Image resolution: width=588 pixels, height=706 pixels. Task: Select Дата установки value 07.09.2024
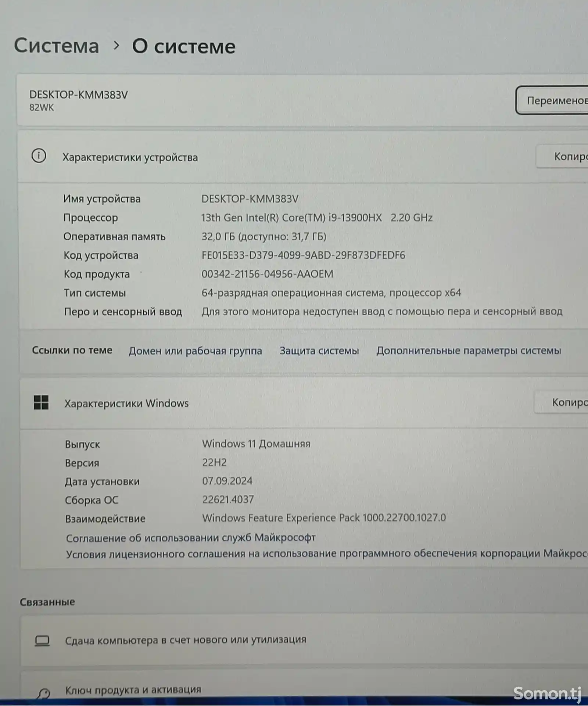[227, 481]
